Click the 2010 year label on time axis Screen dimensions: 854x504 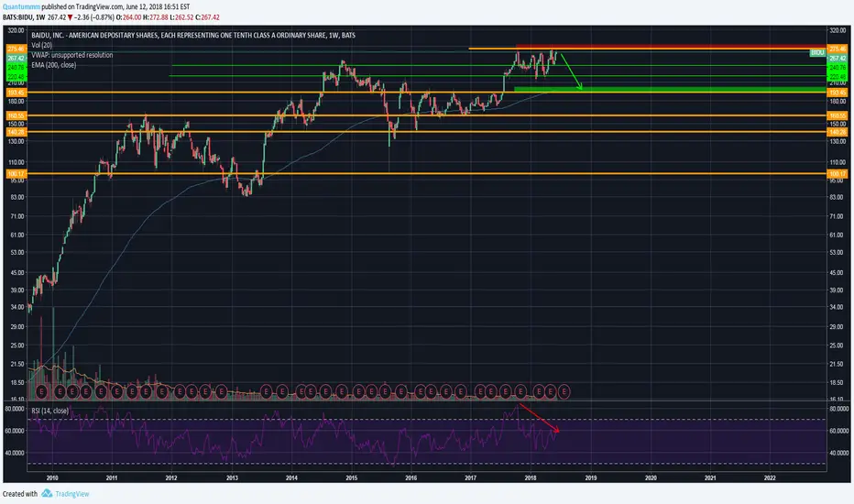pos(51,477)
